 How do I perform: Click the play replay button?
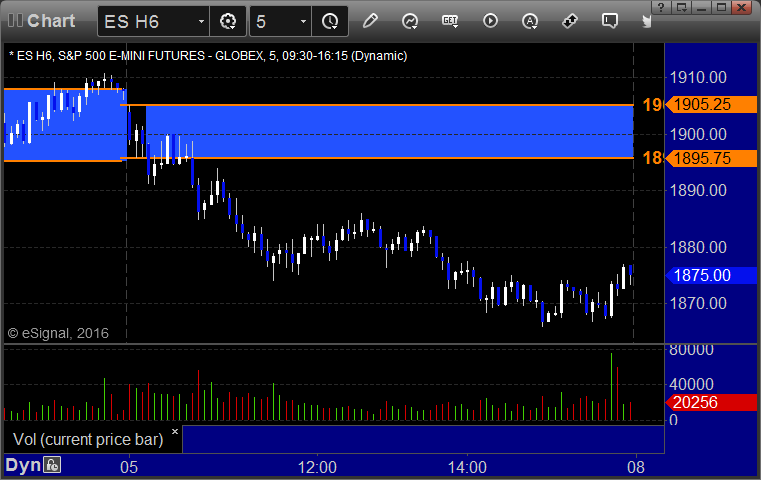tap(490, 21)
